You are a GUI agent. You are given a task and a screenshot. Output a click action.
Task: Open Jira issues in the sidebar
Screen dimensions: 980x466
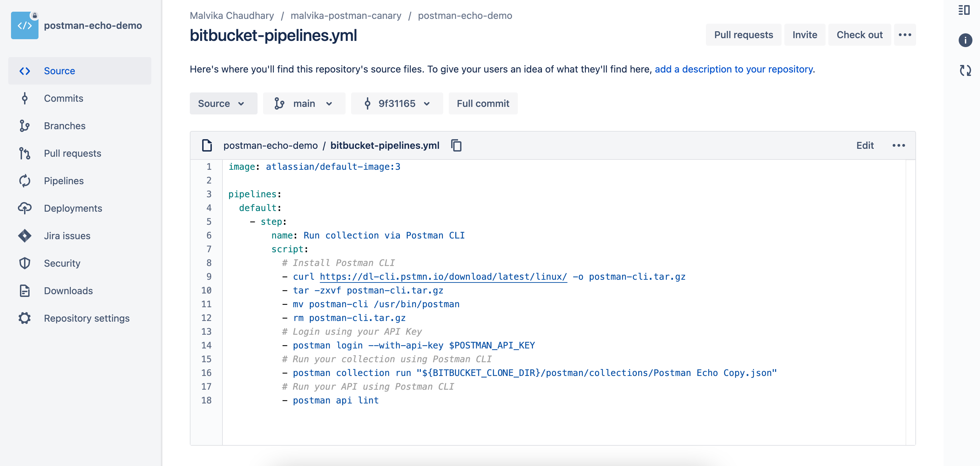pyautogui.click(x=80, y=236)
